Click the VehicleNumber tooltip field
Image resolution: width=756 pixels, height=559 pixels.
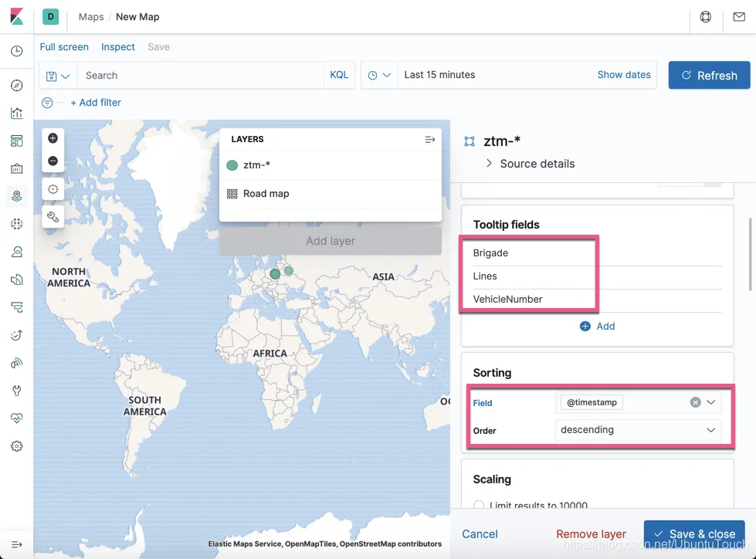tap(507, 300)
